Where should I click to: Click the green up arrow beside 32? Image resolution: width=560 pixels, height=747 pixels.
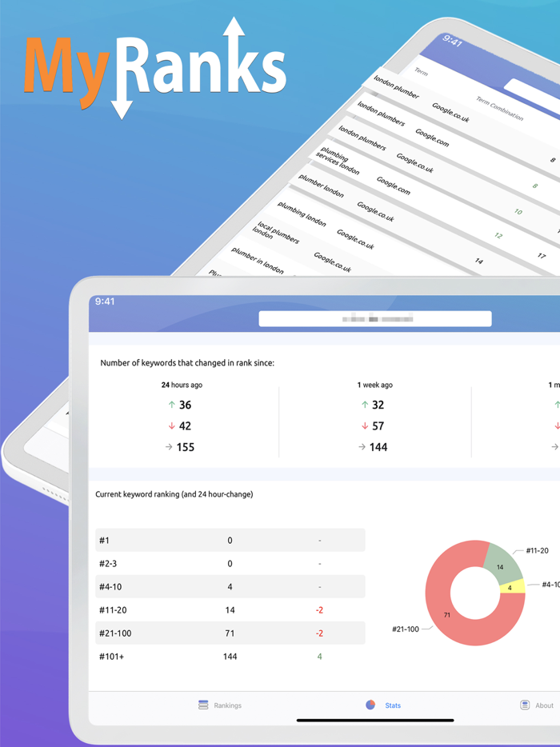pos(365,405)
